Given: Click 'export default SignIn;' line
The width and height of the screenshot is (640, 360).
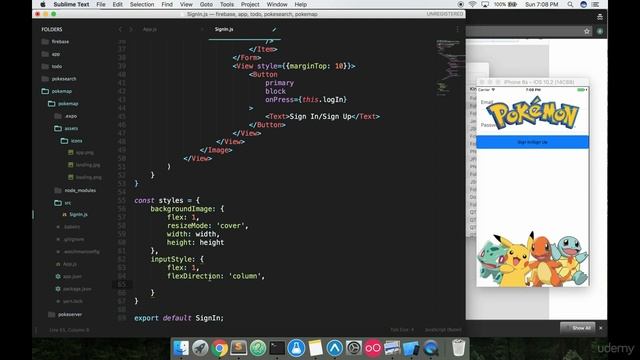Looking at the screenshot, I should coord(179,318).
